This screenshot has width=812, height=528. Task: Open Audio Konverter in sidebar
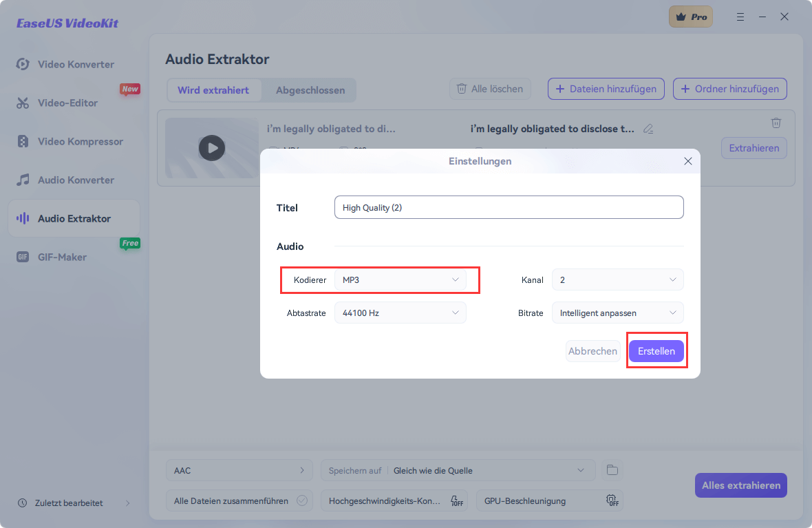click(x=74, y=180)
